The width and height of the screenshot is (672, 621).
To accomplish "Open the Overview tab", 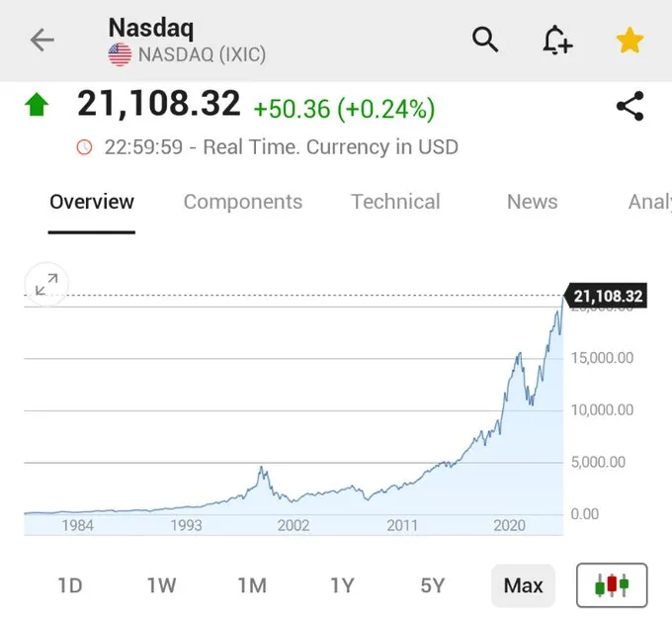I will pos(92,202).
